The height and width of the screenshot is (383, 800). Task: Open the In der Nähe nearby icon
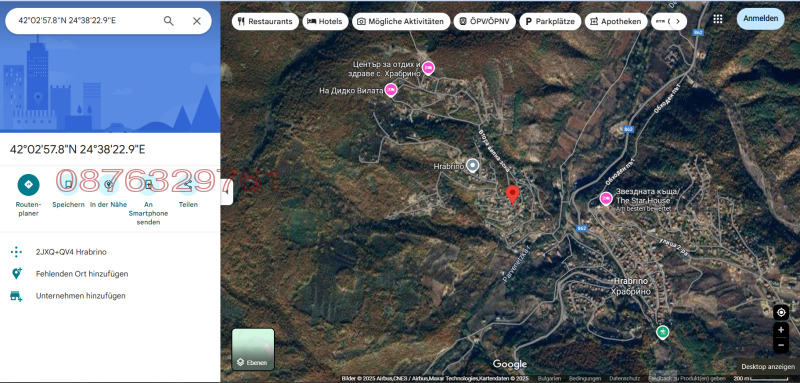pyautogui.click(x=108, y=185)
